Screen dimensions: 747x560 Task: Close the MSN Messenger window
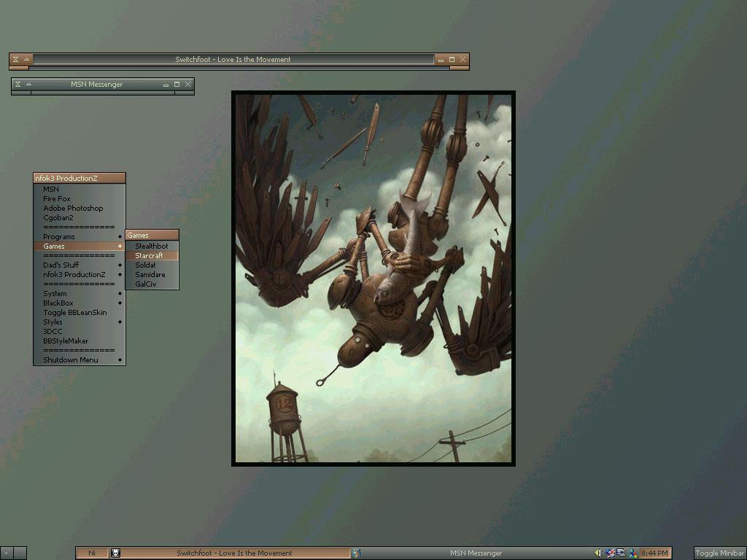[x=187, y=85]
